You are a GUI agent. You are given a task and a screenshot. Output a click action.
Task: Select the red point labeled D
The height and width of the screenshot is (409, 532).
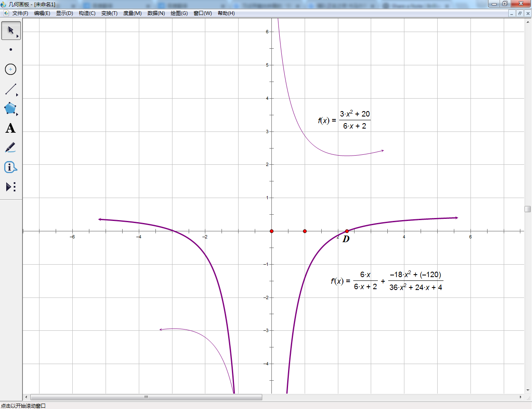(x=347, y=231)
